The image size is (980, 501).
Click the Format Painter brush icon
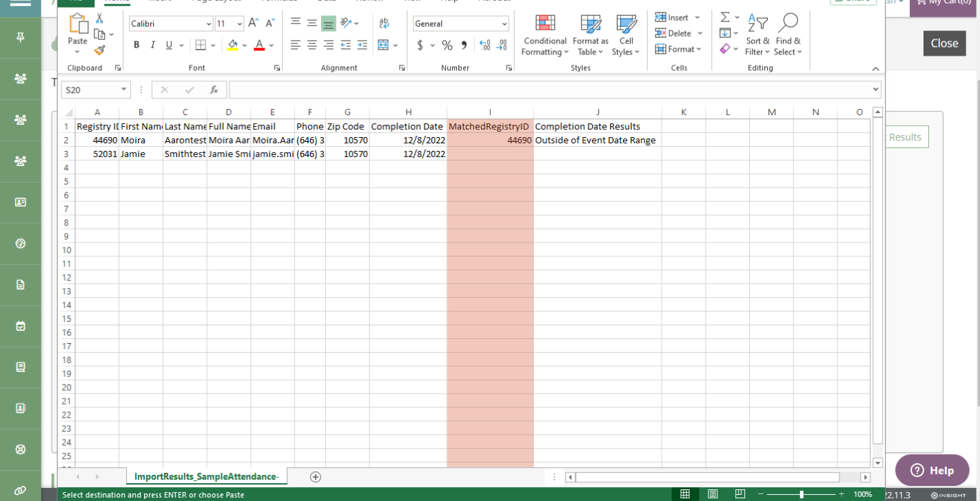[99, 50]
